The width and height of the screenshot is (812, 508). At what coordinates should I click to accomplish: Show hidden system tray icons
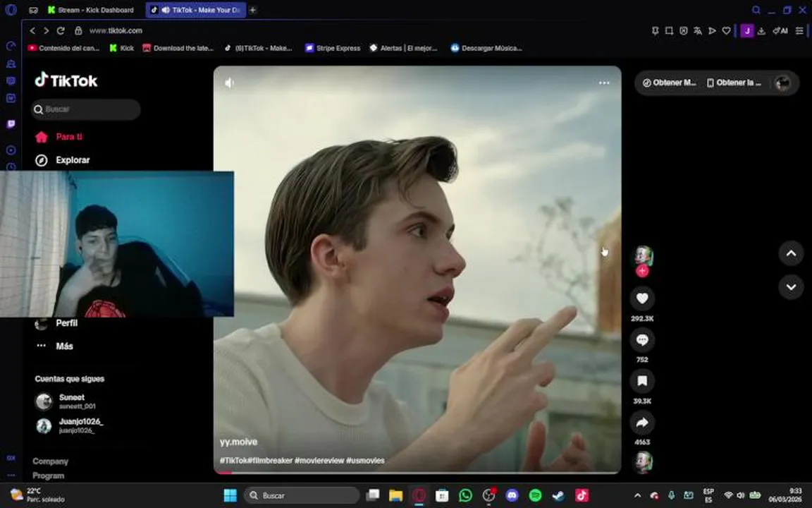click(637, 495)
